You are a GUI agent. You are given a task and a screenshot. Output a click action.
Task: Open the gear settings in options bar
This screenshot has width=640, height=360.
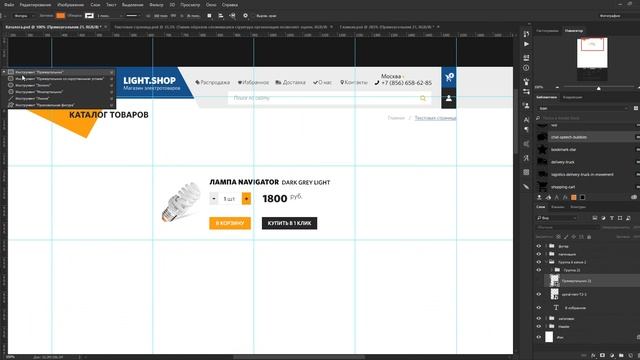[245, 16]
